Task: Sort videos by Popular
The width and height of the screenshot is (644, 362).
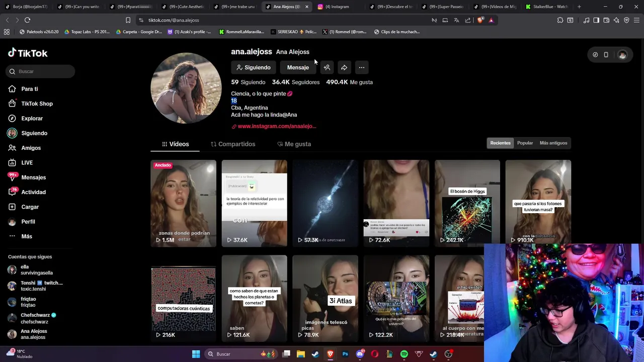Action: click(x=525, y=143)
